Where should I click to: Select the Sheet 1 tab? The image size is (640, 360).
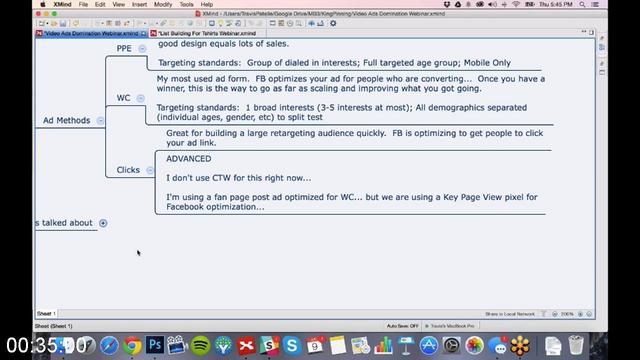coord(47,314)
